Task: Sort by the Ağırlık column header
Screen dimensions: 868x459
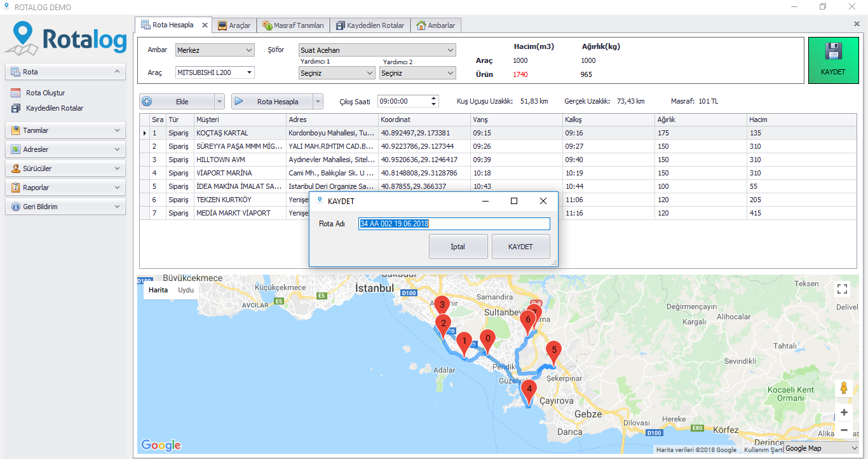Action: 701,120
